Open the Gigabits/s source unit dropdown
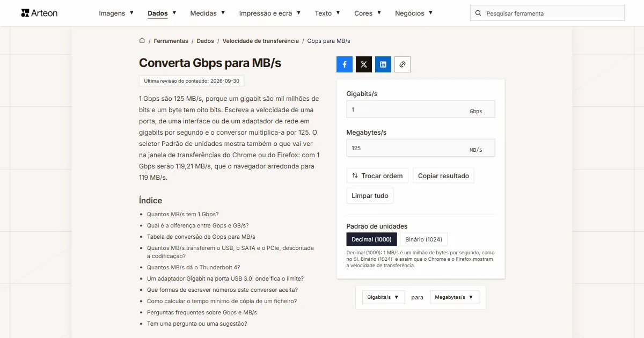 [x=383, y=297]
